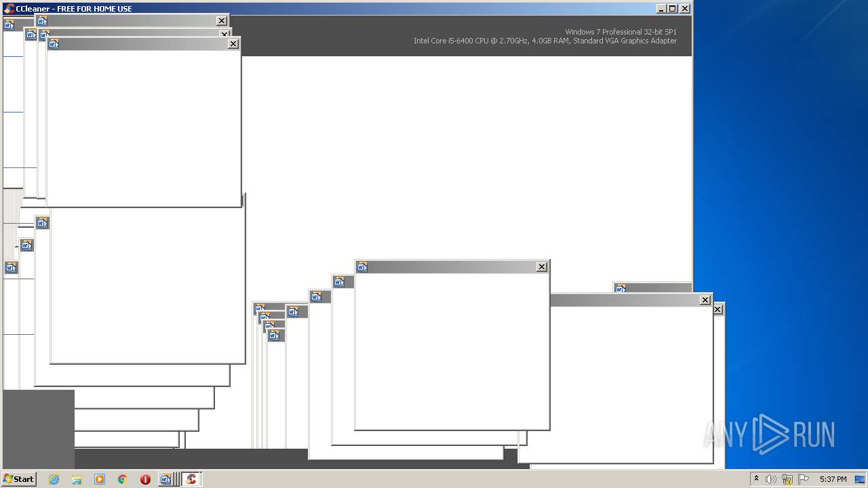Screen dimensions: 868x488
Task: Switch to the Word taskbar button group
Action: tap(169, 479)
